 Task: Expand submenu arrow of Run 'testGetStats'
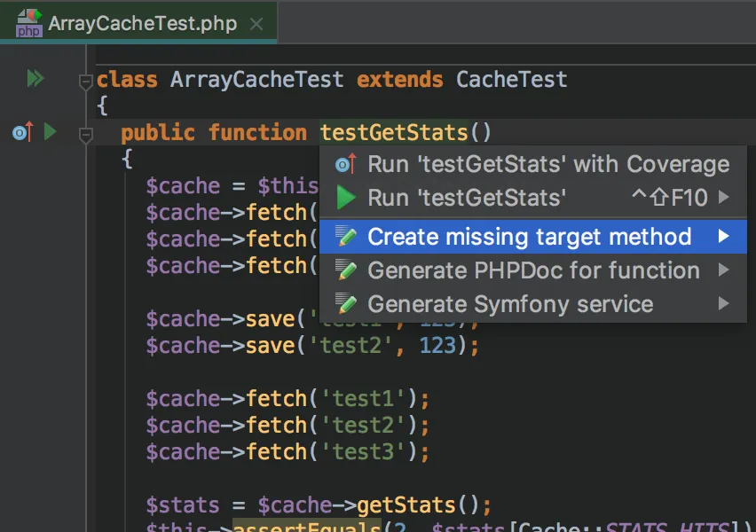coord(723,197)
